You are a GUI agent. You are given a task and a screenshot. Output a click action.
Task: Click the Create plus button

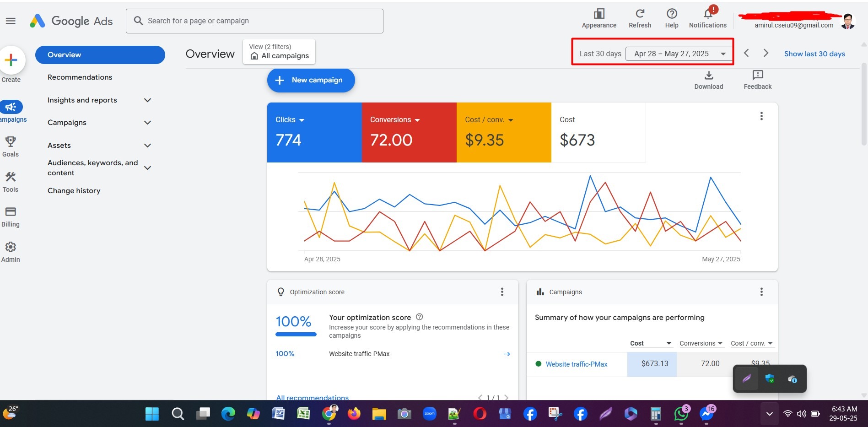(11, 60)
